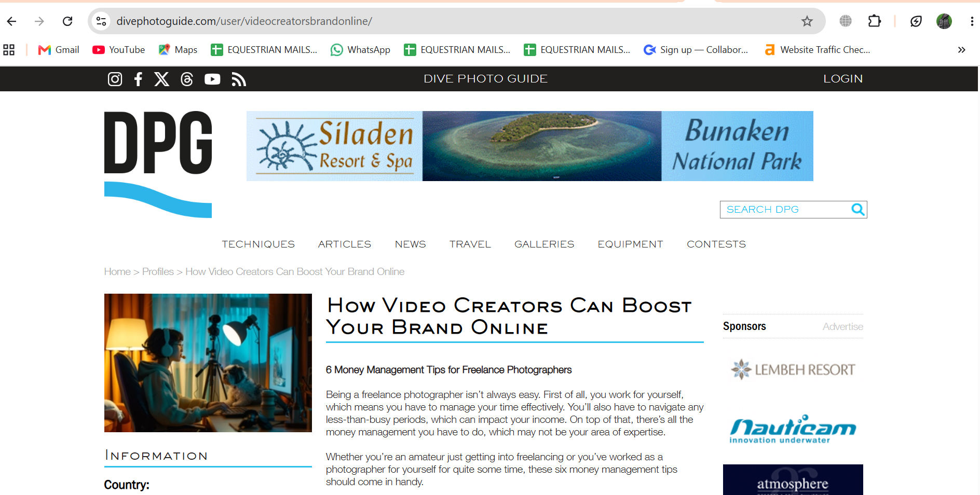Viewport: 980px width, 495px height.
Task: Open the Contests menu item
Action: click(x=716, y=244)
